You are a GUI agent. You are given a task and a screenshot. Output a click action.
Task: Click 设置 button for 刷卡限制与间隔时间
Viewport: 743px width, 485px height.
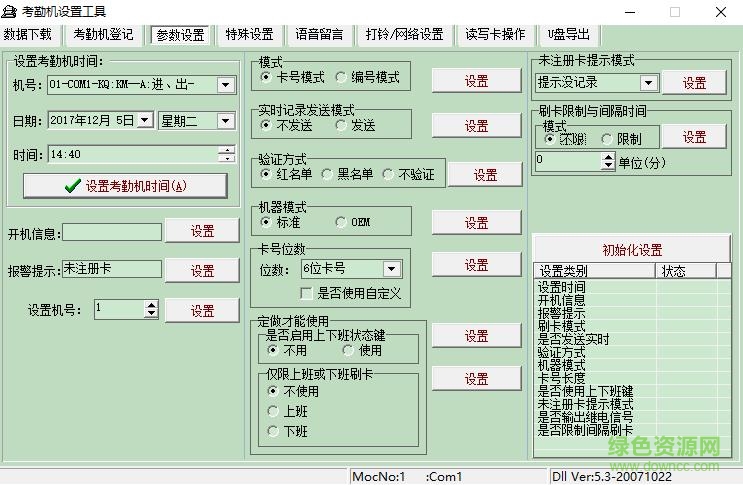[x=694, y=137]
